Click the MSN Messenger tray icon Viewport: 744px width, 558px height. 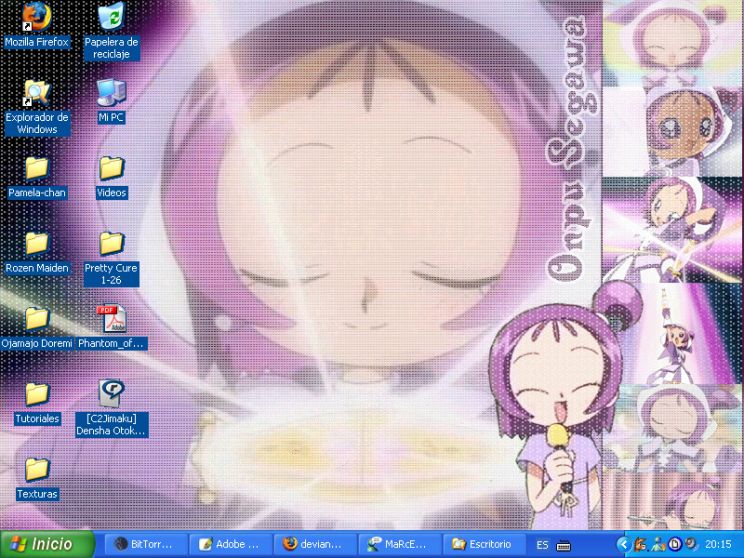658,544
